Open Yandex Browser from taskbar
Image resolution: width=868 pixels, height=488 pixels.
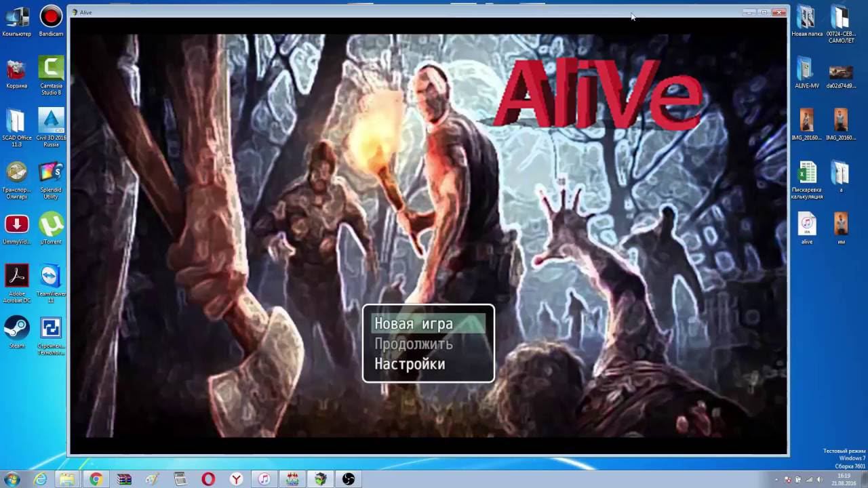236,479
